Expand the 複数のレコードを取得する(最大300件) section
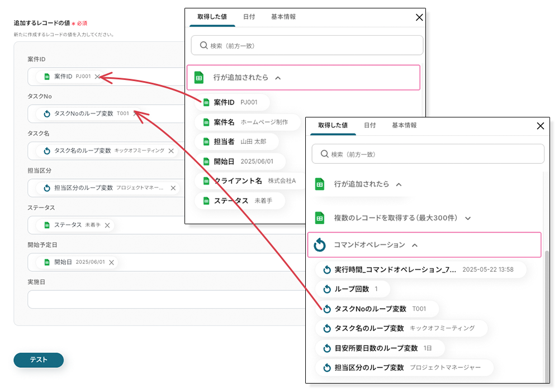Screen dimensions: 559x392 pos(468,218)
